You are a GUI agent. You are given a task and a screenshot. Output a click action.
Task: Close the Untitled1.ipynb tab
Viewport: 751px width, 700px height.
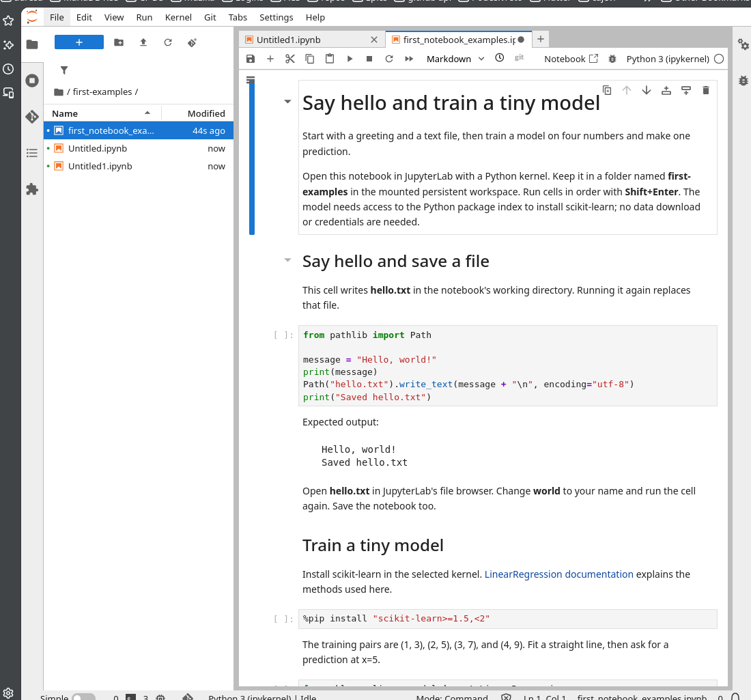coord(374,40)
